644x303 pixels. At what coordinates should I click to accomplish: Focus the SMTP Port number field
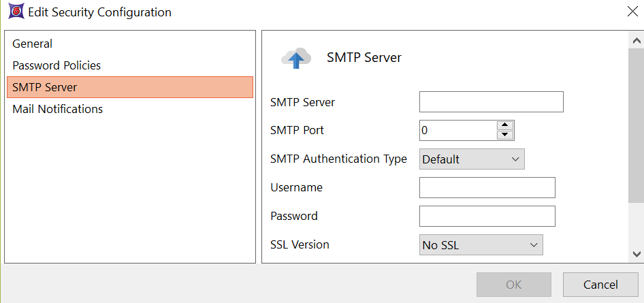pos(457,130)
